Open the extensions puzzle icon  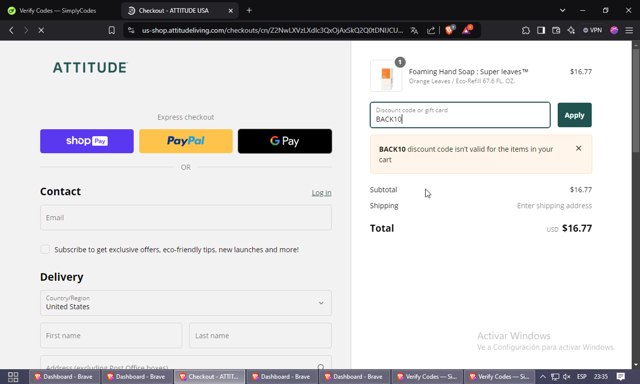[526, 30]
